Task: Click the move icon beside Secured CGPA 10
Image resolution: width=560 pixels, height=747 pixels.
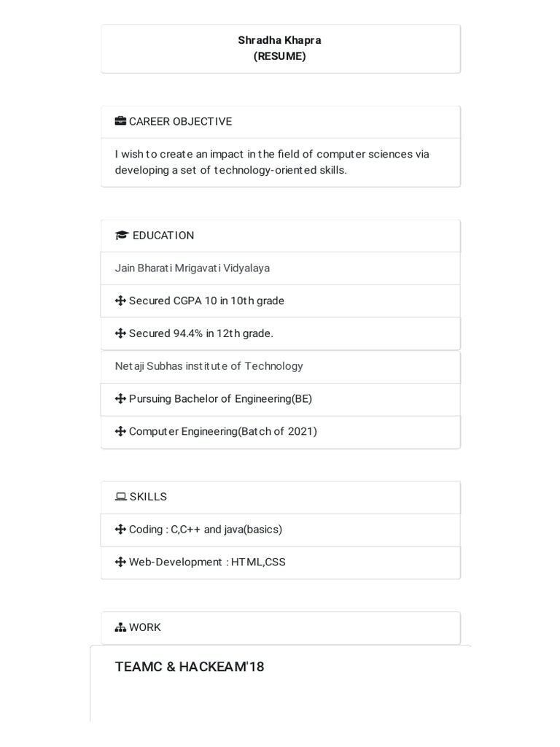Action: click(x=120, y=301)
